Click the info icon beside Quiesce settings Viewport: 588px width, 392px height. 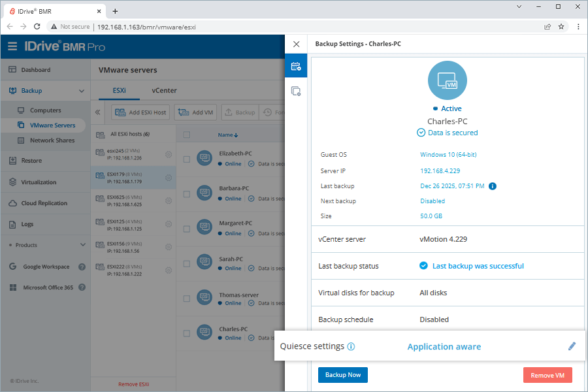(351, 346)
